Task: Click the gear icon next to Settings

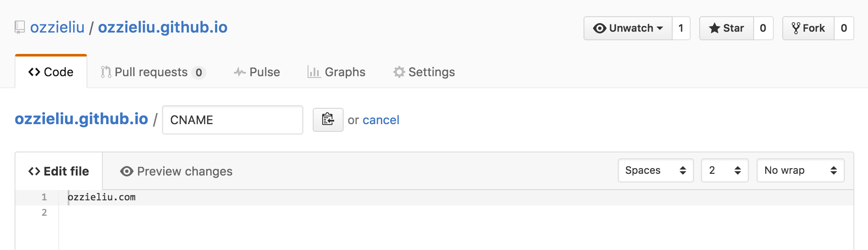Action: 399,72
